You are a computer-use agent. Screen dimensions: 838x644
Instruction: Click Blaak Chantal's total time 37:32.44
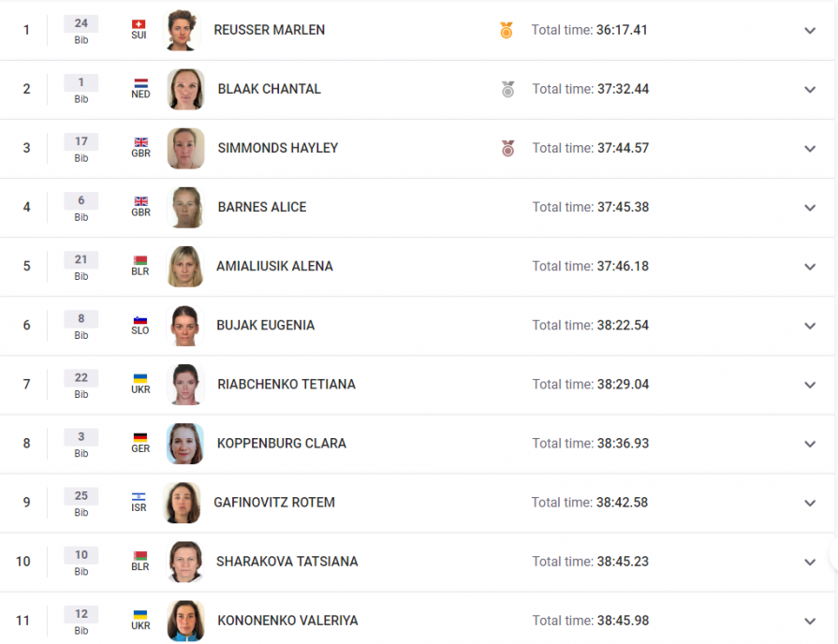(624, 89)
